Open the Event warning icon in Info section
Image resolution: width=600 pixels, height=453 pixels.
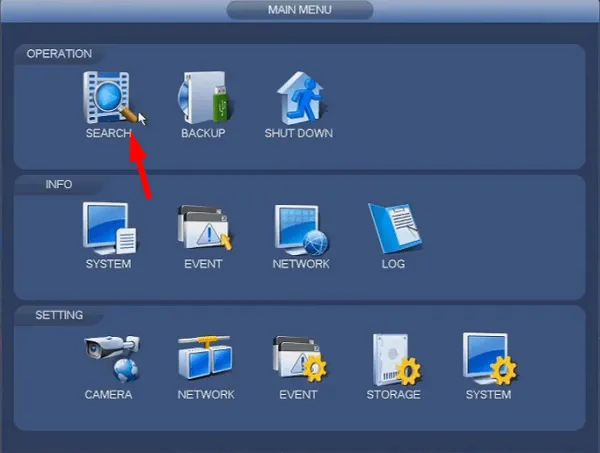(x=203, y=229)
